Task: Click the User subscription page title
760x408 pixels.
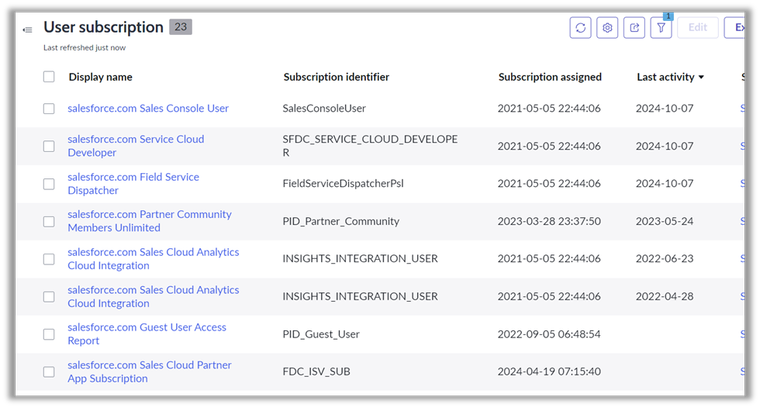Action: (x=103, y=27)
